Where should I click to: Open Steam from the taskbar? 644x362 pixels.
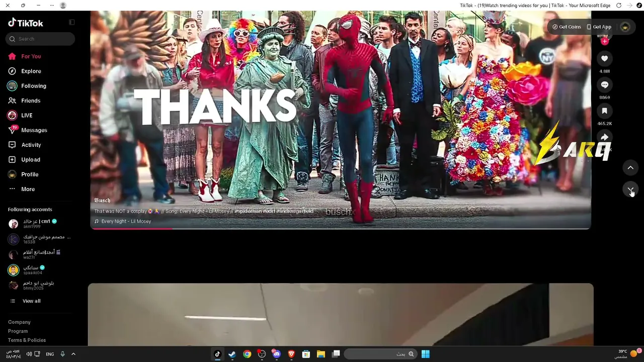coord(232,354)
